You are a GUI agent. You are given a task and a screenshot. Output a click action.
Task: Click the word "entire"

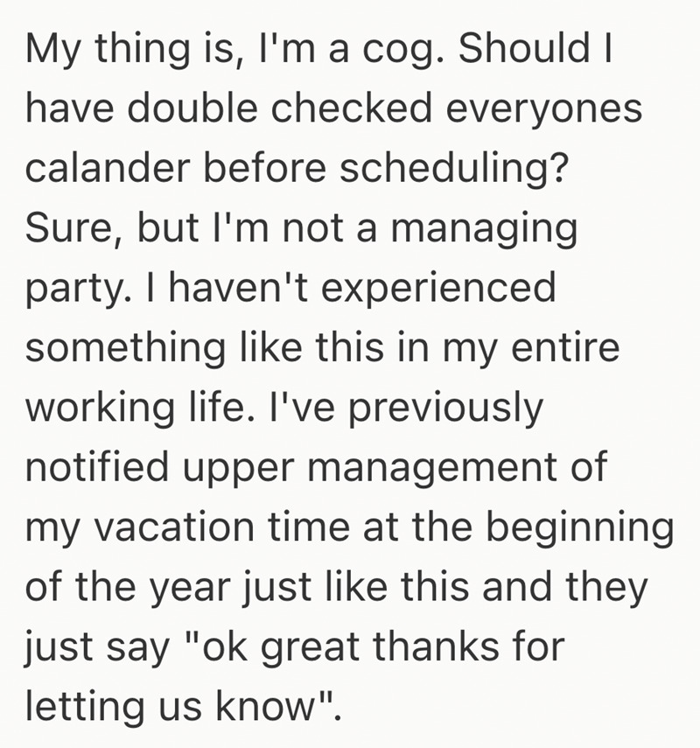coord(565,346)
